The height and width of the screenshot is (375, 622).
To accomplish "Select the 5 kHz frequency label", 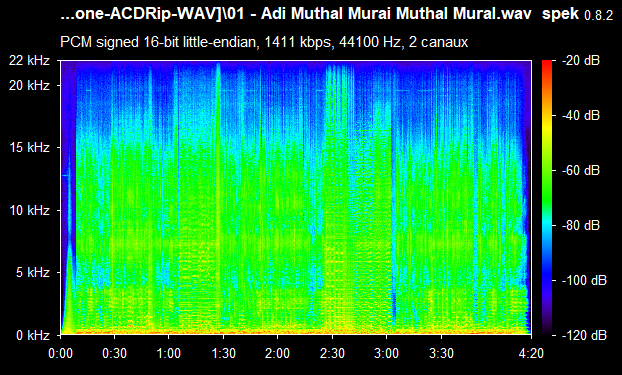I will pyautogui.click(x=33, y=273).
